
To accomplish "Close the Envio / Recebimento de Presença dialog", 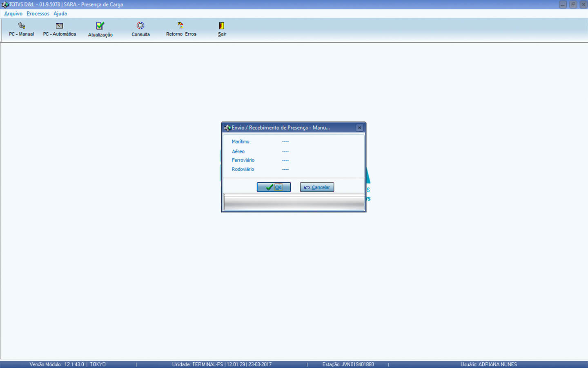I will (x=359, y=128).
